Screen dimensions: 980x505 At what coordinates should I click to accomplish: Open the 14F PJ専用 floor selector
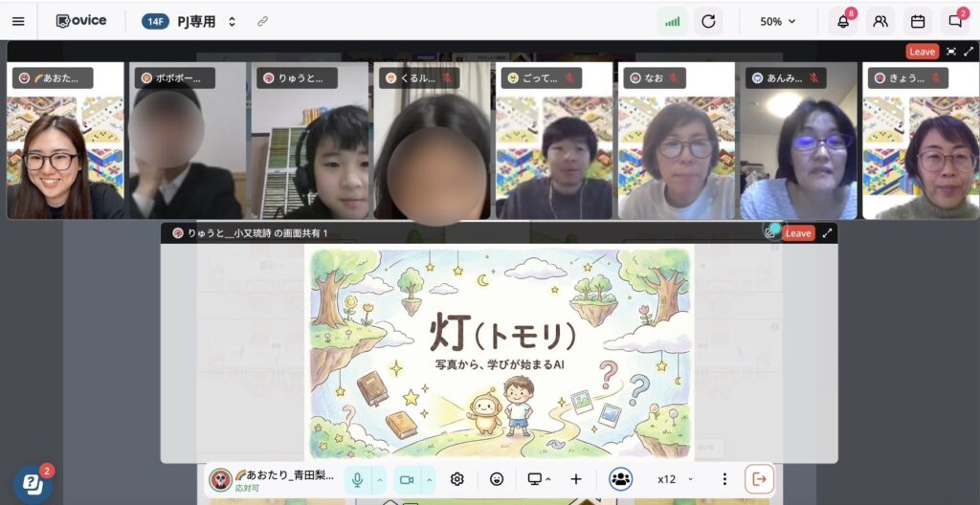[189, 21]
